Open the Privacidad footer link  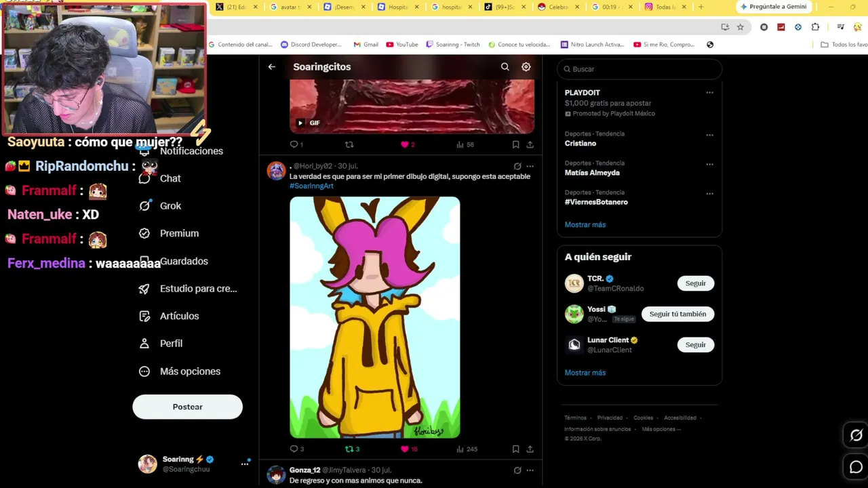click(x=610, y=418)
